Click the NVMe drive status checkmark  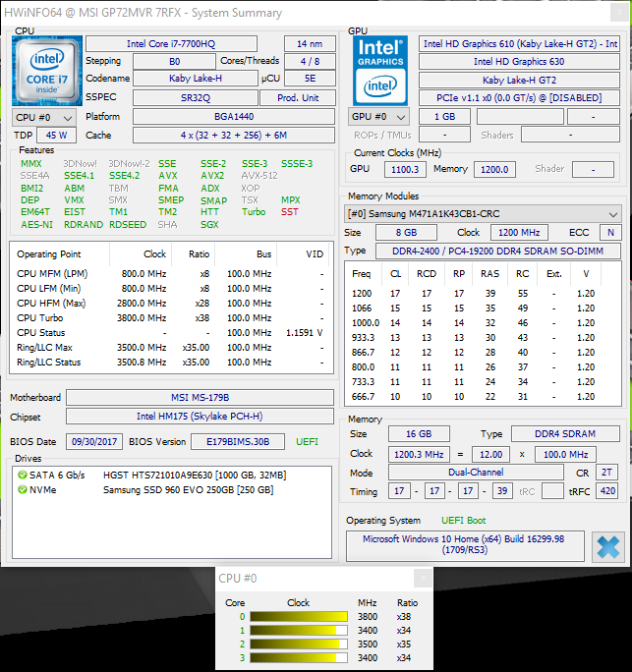click(23, 489)
